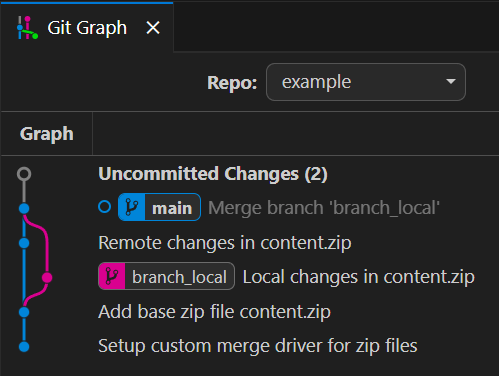This screenshot has width=499, height=376.
Task: Open commit Setup custom merge driver
Action: (258, 346)
